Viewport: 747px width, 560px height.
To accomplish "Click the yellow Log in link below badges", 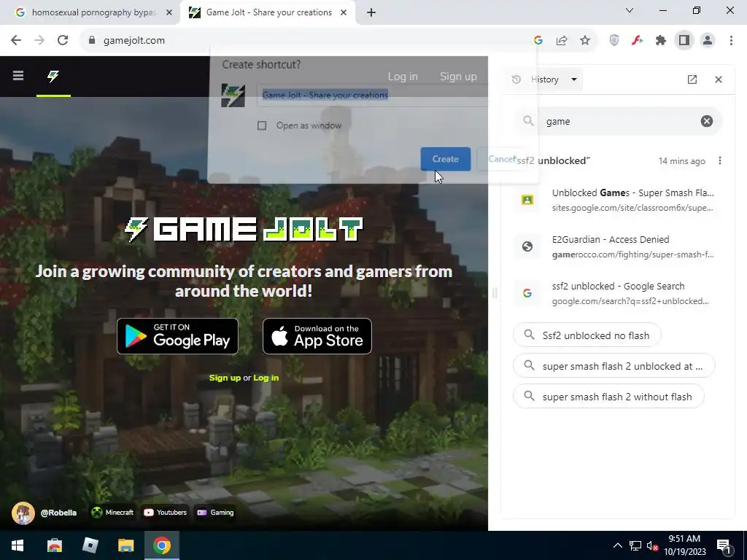I will coord(266,378).
